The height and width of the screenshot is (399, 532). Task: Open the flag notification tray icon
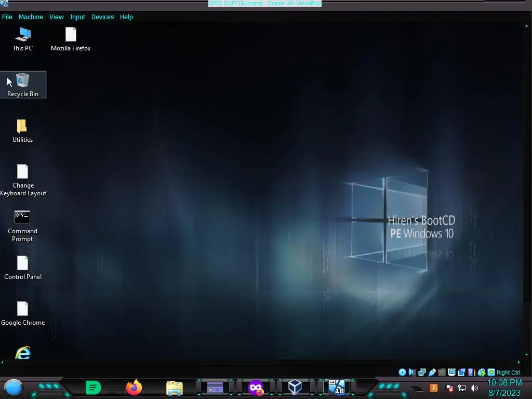[449, 388]
